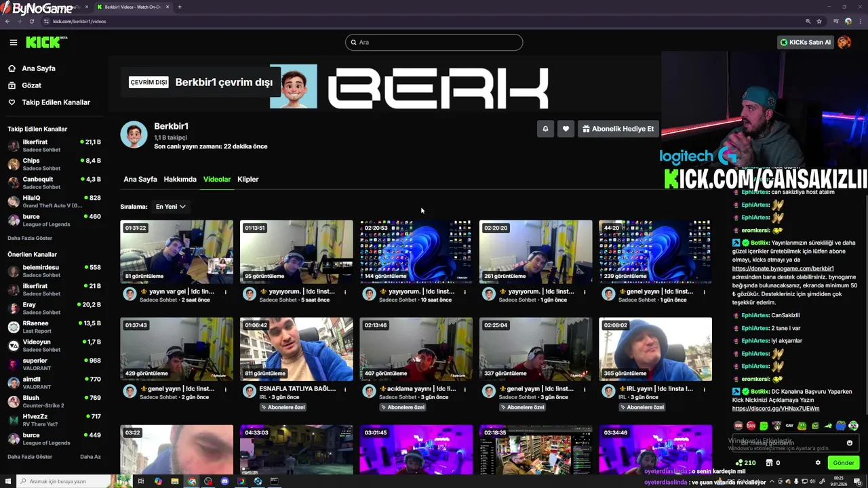This screenshot has width=868, height=488.
Task: Click the aimdil channel avatar
Action: (x=14, y=383)
